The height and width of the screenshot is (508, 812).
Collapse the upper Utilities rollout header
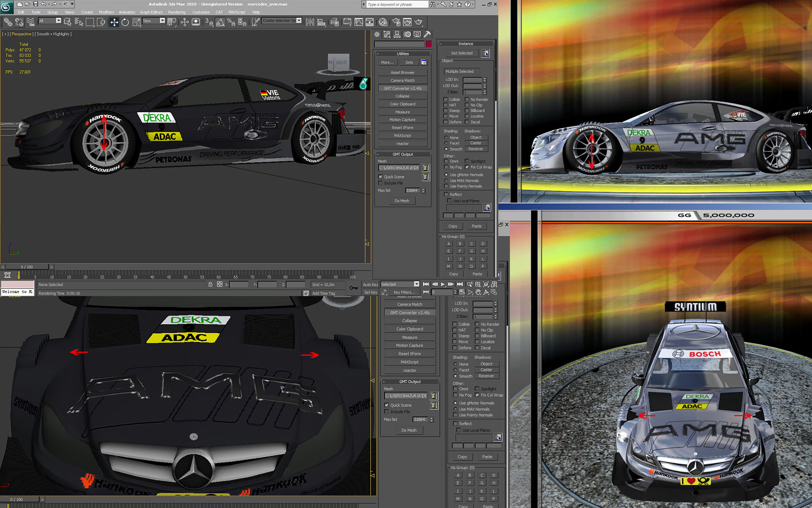(403, 54)
